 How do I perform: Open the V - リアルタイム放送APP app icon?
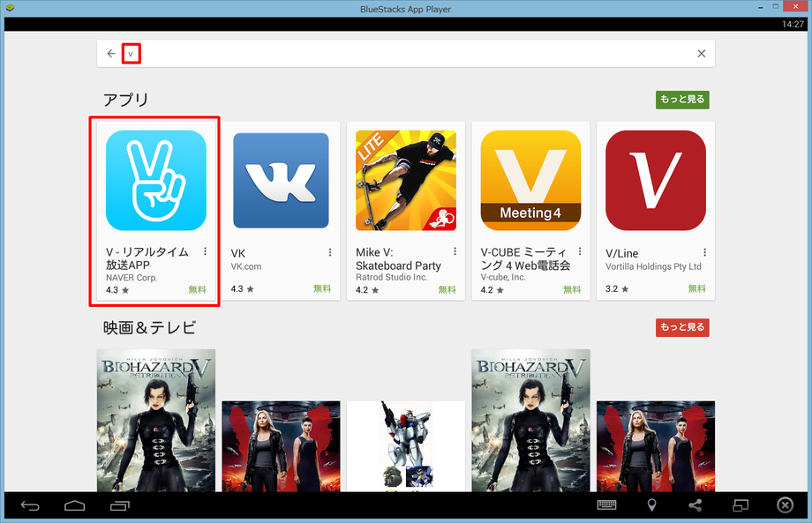coord(155,180)
